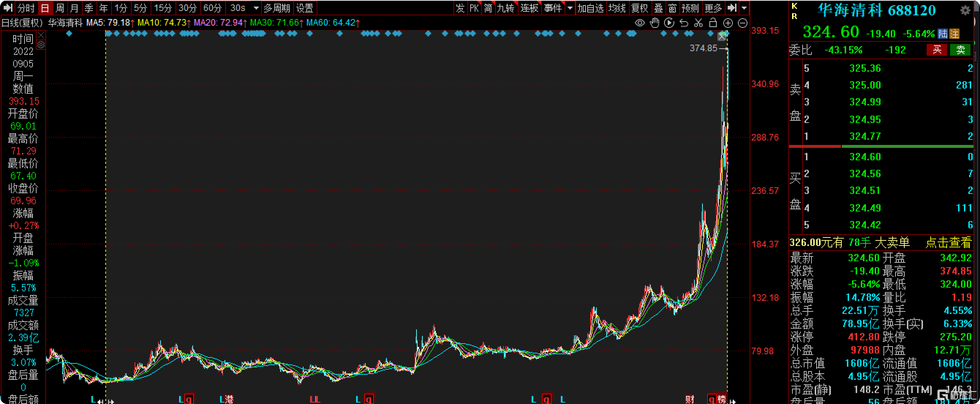
Task: Select the 60分 period
Action: pyautogui.click(x=213, y=8)
